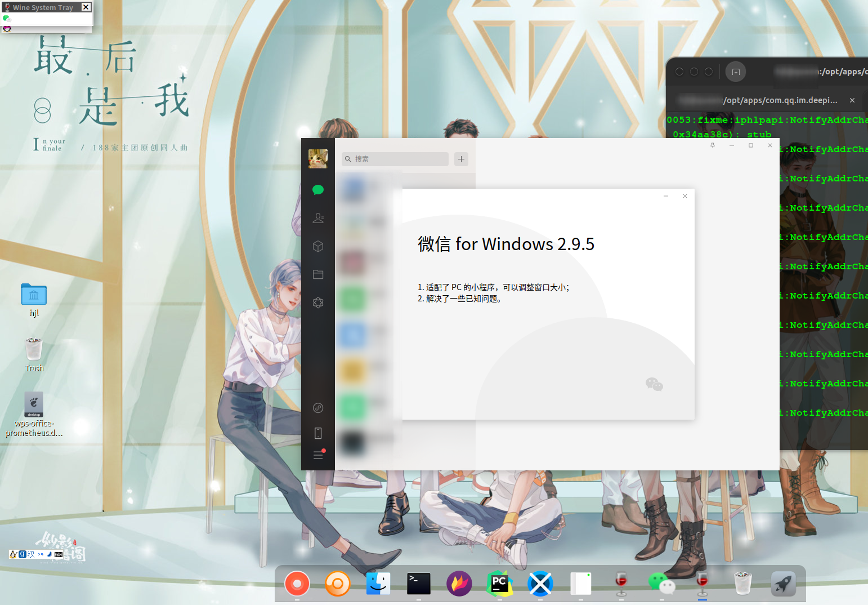
Task: Select the wps-office-prometheus.d... desktop file
Action: click(x=34, y=414)
